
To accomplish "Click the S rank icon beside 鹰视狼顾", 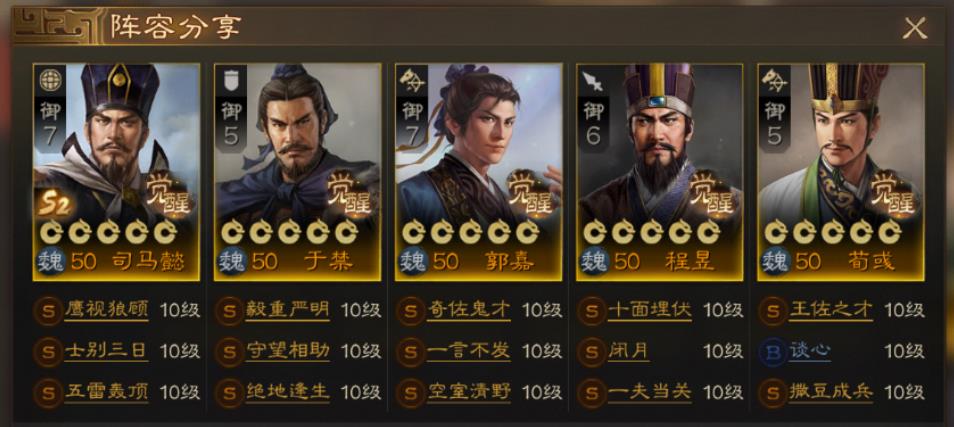I will coord(47,311).
